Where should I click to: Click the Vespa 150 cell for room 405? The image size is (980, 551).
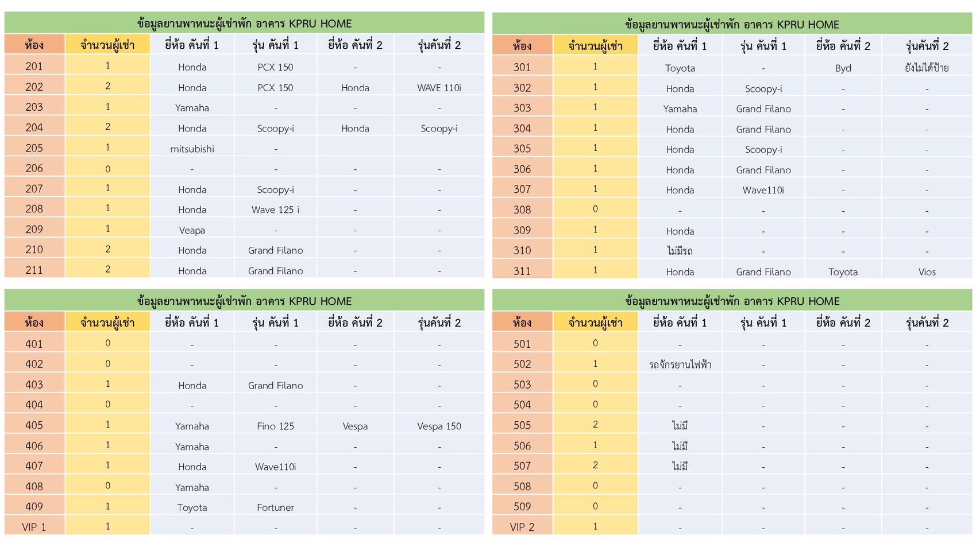click(x=439, y=426)
